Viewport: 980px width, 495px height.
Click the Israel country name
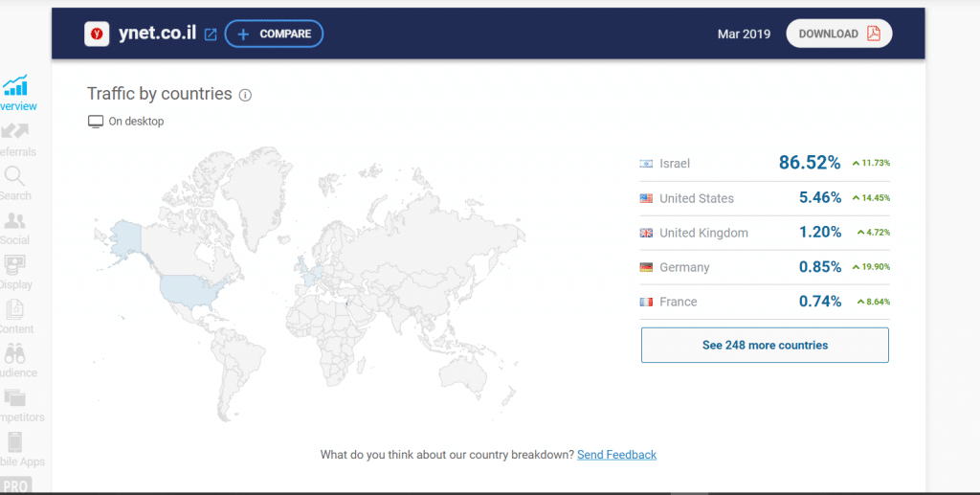[675, 164]
